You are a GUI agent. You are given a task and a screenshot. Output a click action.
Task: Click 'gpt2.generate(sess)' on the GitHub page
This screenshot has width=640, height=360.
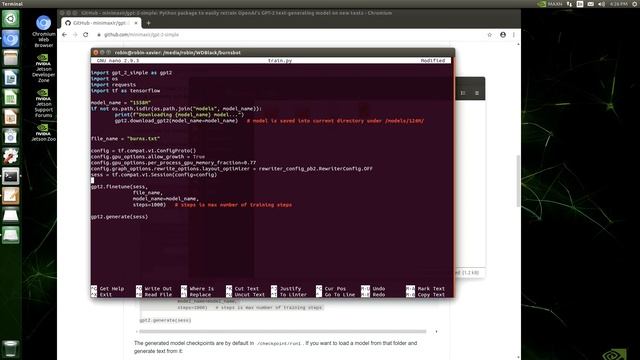coord(165,320)
